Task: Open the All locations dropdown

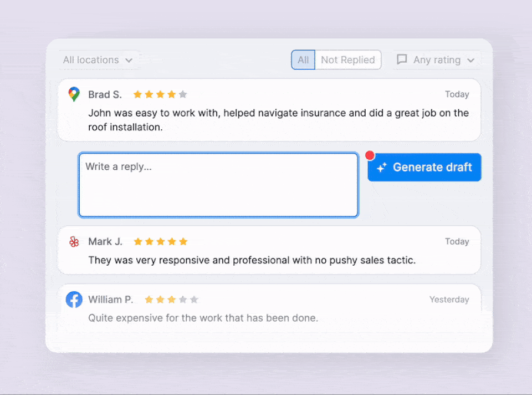Action: [98, 60]
